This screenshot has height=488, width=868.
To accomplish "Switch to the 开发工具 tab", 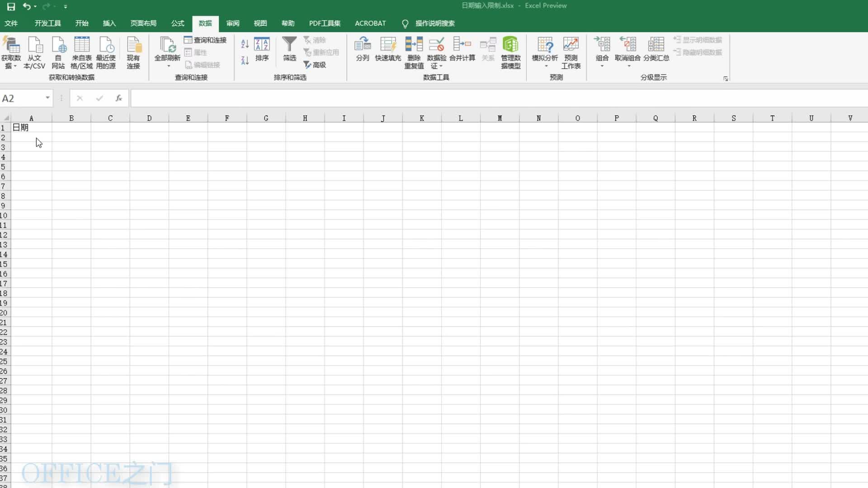I will click(x=47, y=23).
